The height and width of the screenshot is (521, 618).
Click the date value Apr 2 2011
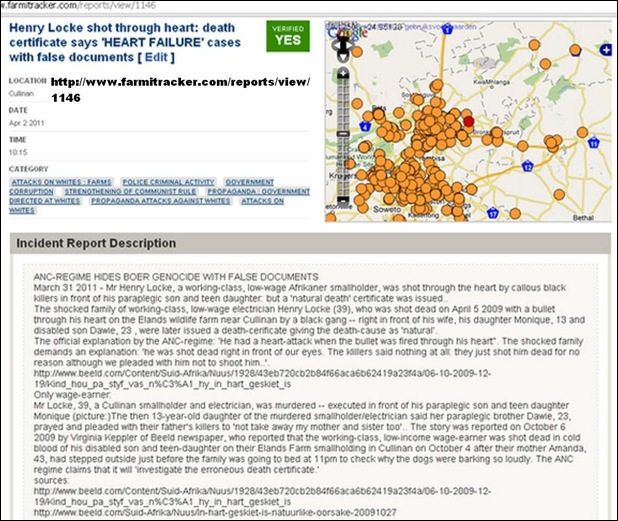coord(26,123)
